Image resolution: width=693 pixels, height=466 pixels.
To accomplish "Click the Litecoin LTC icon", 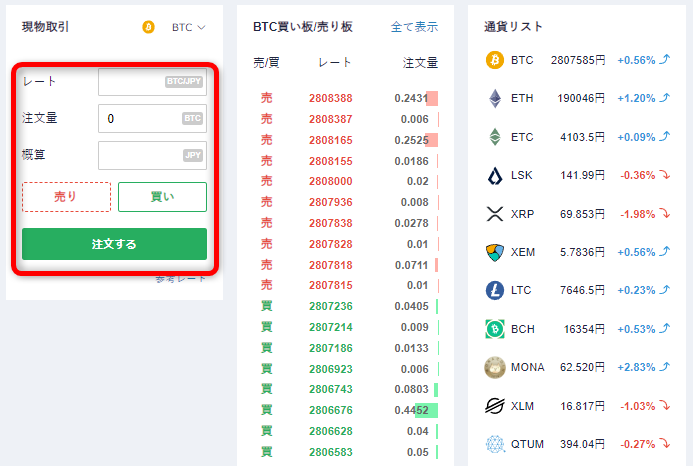I will 494,290.
